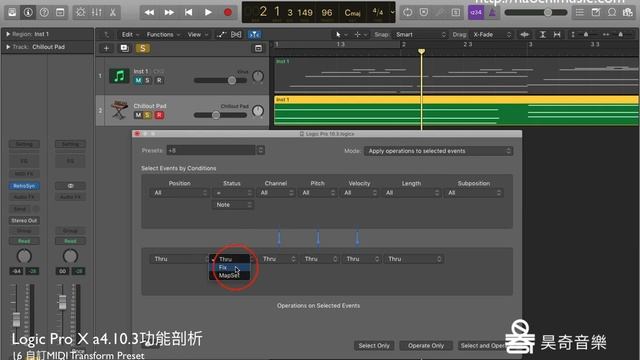Toggle the Inspector button

tap(28, 12)
